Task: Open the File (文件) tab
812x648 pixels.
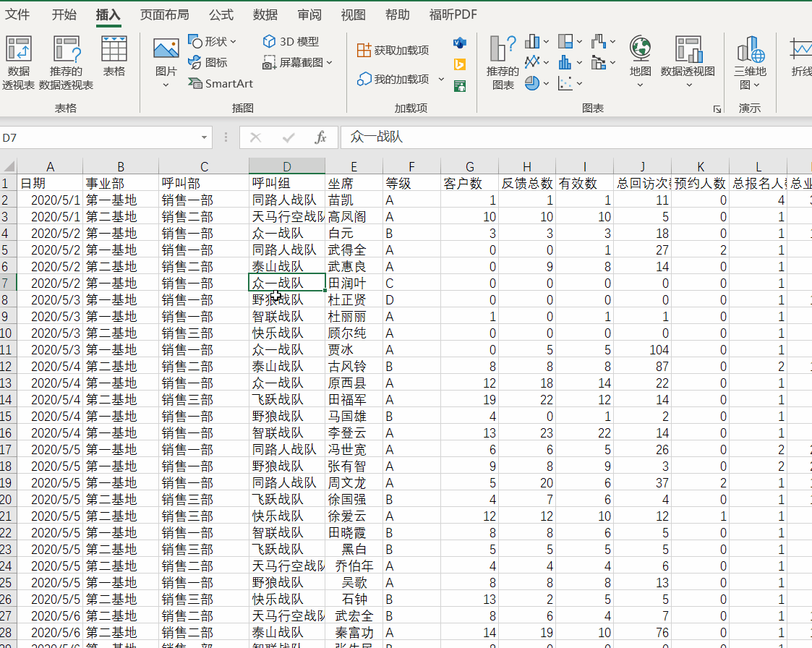Action: click(17, 14)
